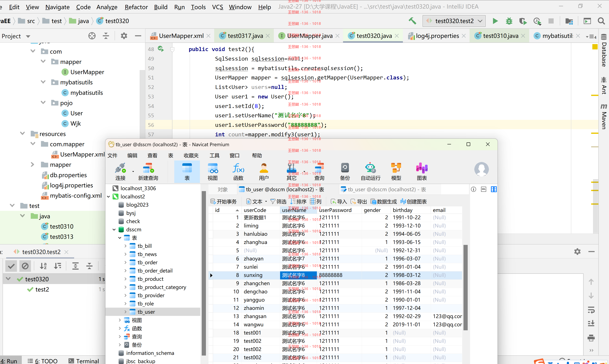Open the Navicat 模型 model tool
The height and width of the screenshot is (364, 609).
[x=396, y=171]
